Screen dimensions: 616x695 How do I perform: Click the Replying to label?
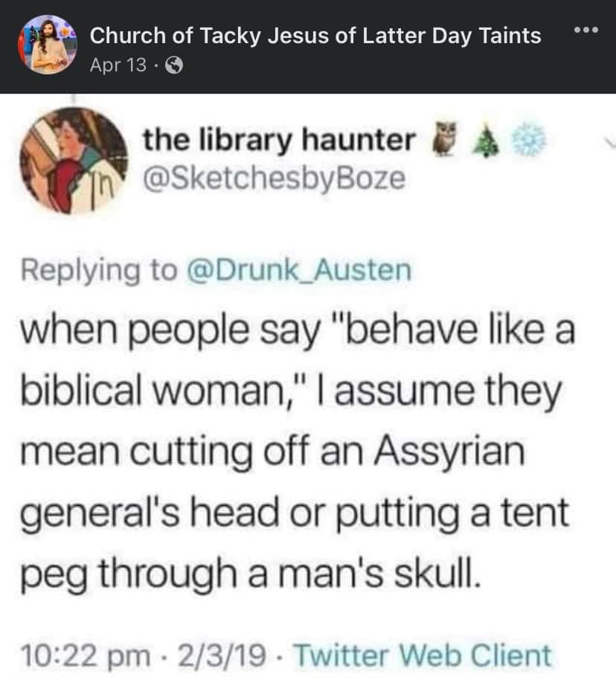(99, 271)
